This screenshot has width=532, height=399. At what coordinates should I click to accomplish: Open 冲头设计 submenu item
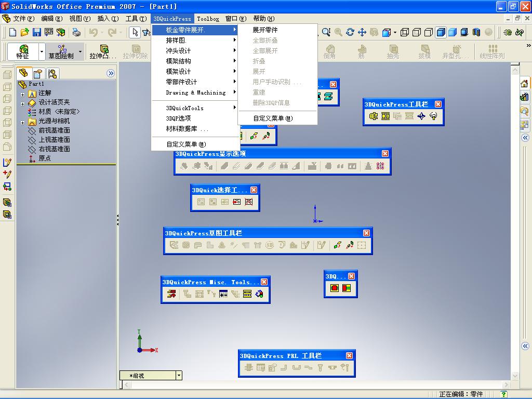195,50
